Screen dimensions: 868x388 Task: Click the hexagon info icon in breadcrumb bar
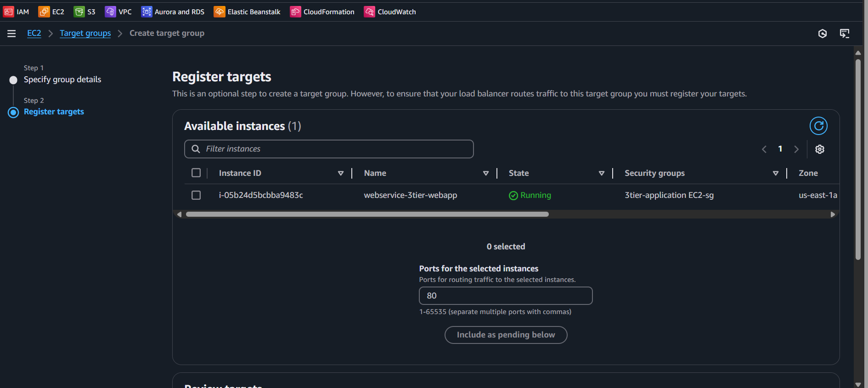pyautogui.click(x=823, y=34)
